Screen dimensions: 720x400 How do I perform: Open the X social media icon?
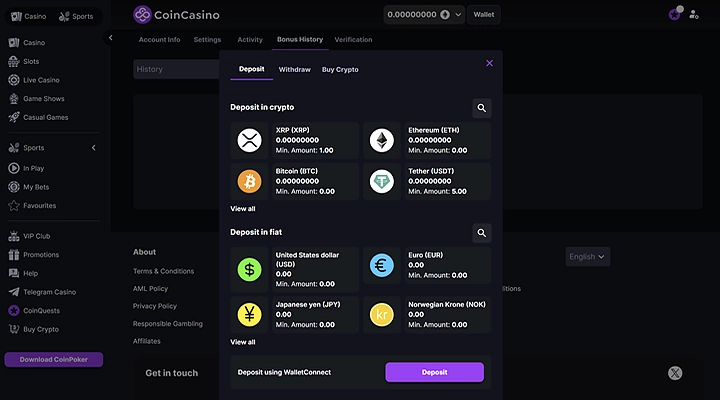(x=675, y=373)
